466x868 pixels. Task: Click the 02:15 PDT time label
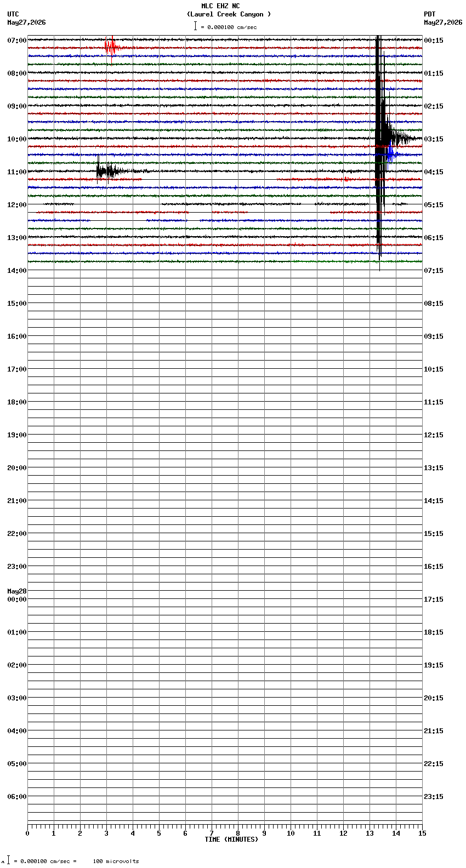[434, 106]
